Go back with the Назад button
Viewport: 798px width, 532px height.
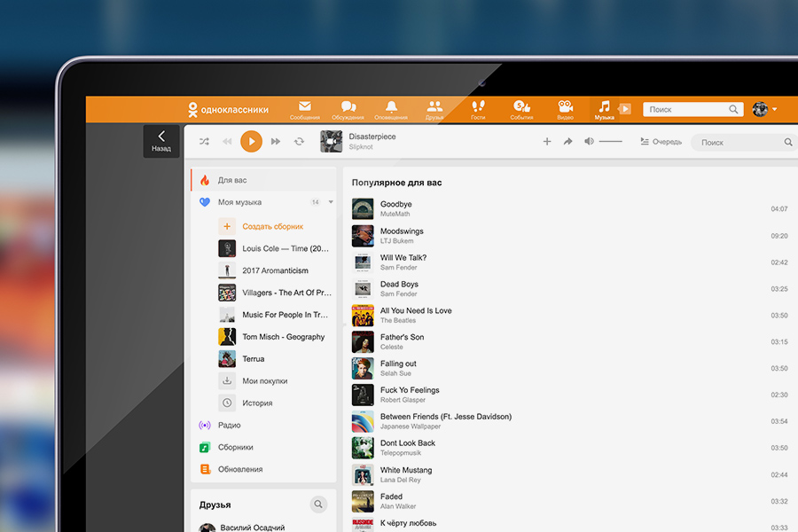pos(161,141)
